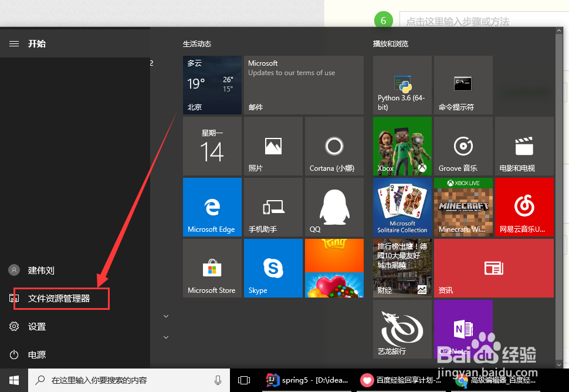Click the taskbar search input field
This screenshot has height=392, width=569.
[x=117, y=380]
